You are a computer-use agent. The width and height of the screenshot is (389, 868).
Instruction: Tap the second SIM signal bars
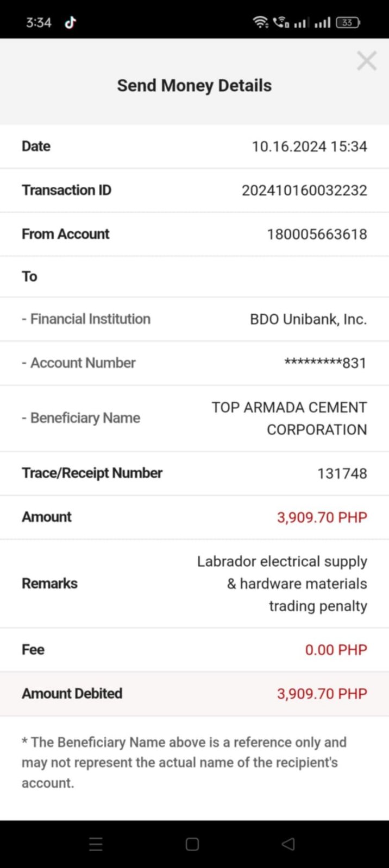[322, 22]
